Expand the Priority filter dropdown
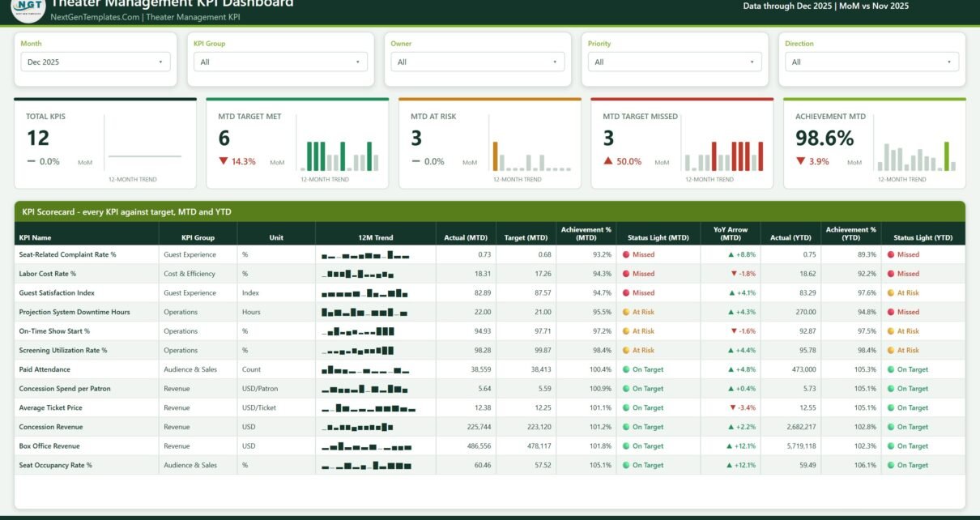 (675, 62)
